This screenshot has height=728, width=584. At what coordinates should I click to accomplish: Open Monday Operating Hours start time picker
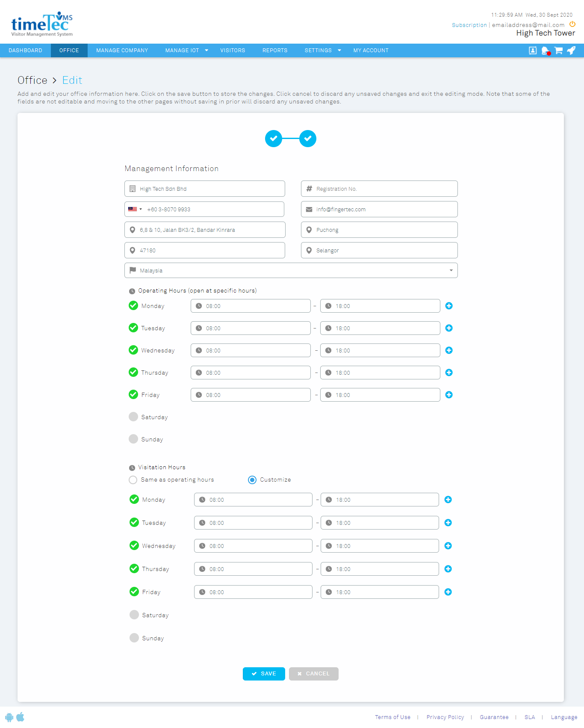[x=251, y=306]
